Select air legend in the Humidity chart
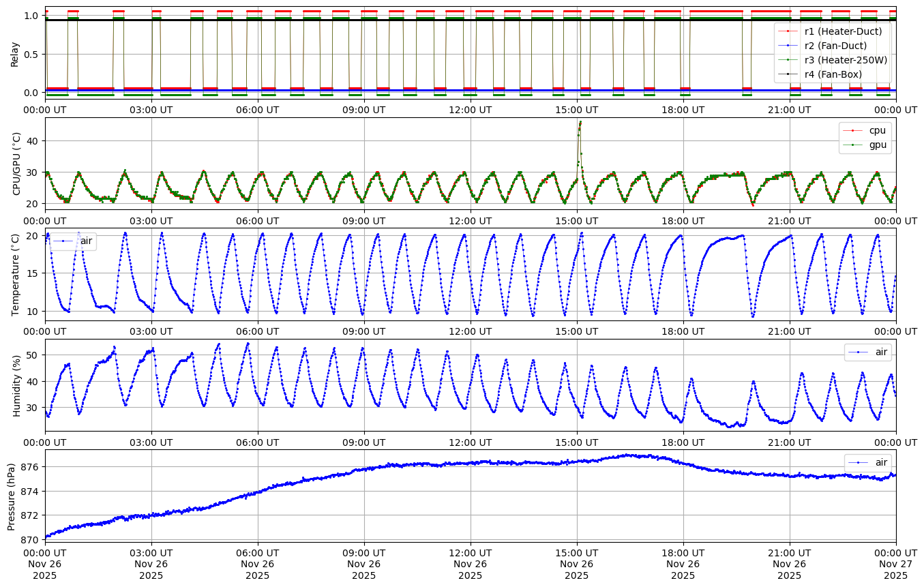 (881, 352)
